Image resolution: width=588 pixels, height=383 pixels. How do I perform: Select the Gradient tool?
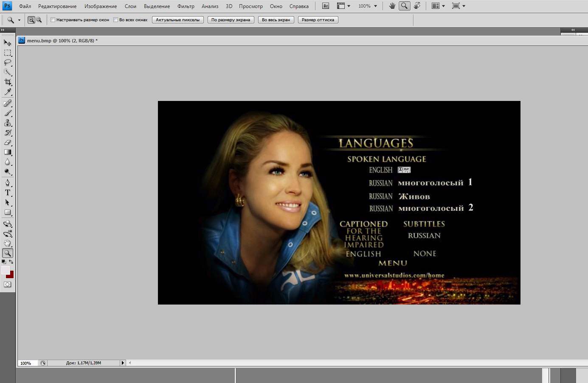(x=8, y=152)
